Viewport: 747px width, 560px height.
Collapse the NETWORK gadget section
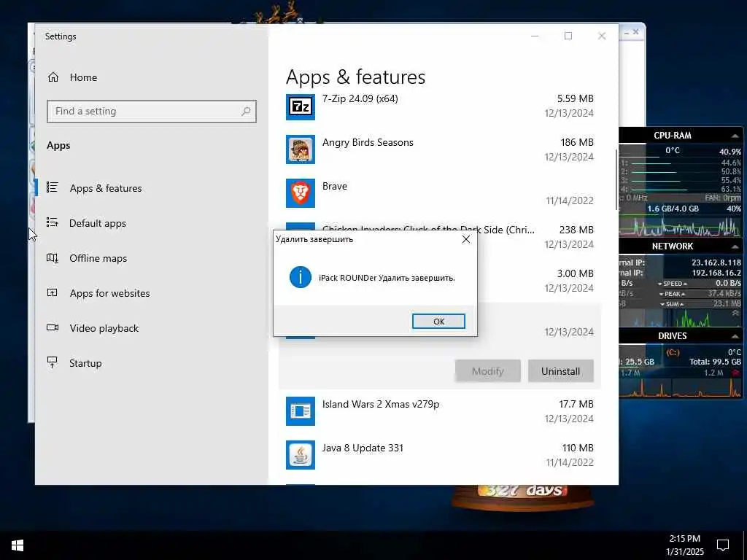(735, 246)
